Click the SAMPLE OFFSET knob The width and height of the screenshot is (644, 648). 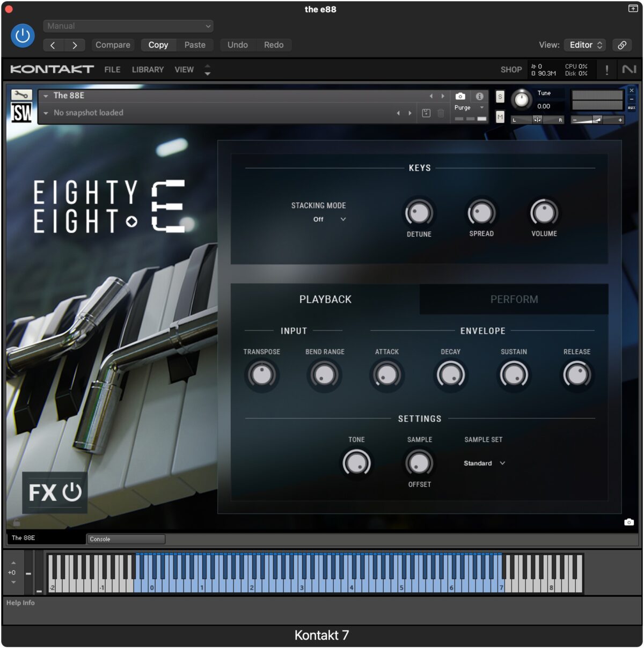tap(419, 463)
